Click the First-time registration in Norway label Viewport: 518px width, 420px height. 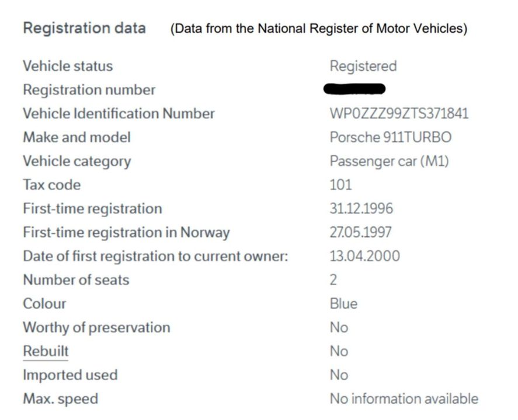(x=126, y=232)
